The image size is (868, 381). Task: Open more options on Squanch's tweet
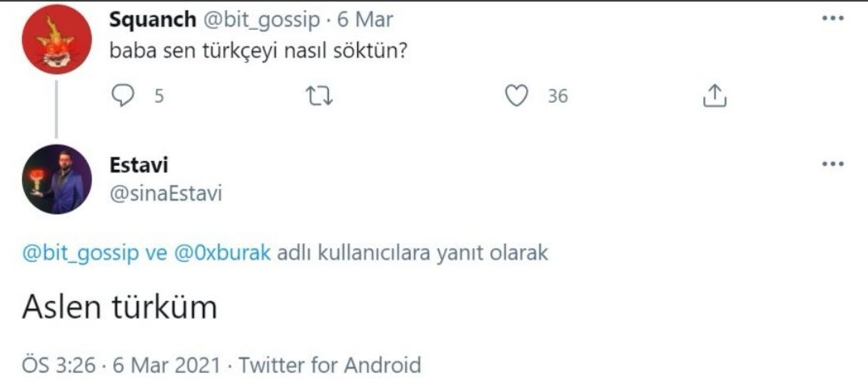(x=832, y=19)
